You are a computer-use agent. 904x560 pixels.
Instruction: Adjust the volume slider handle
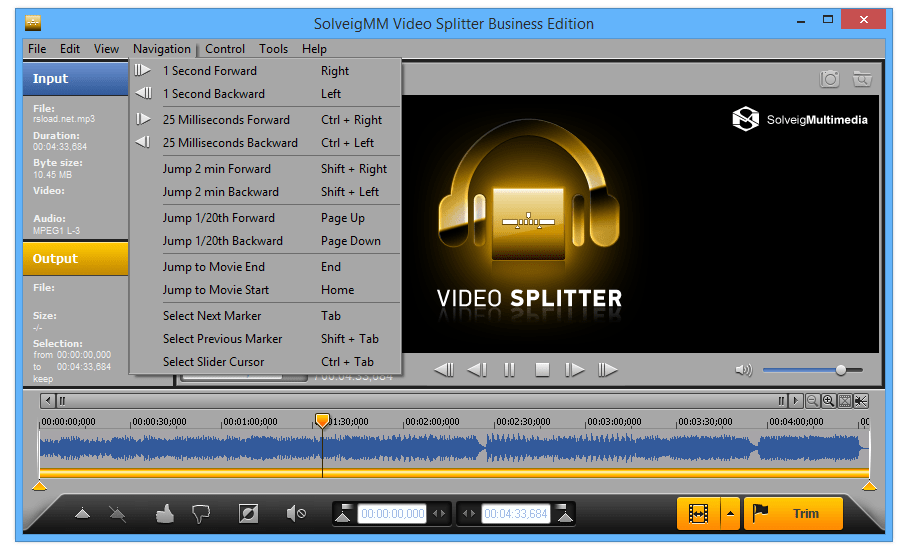841,370
